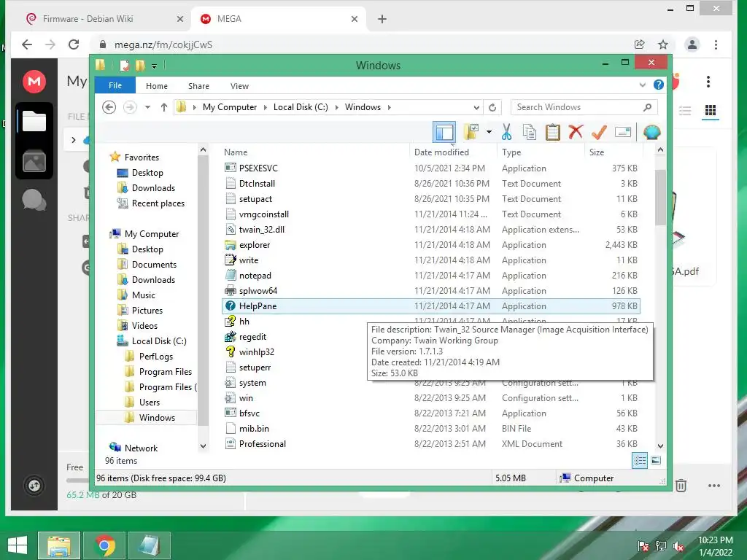Open the address bar history dropdown

coord(476,107)
